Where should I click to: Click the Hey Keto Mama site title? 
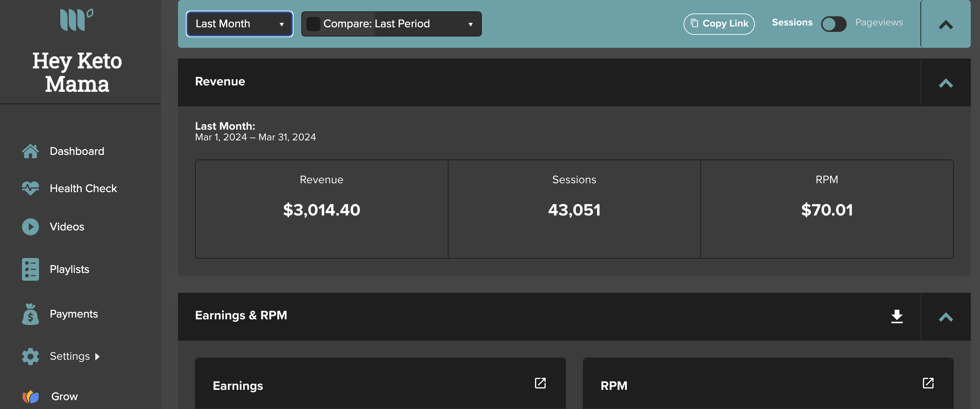coord(77,72)
